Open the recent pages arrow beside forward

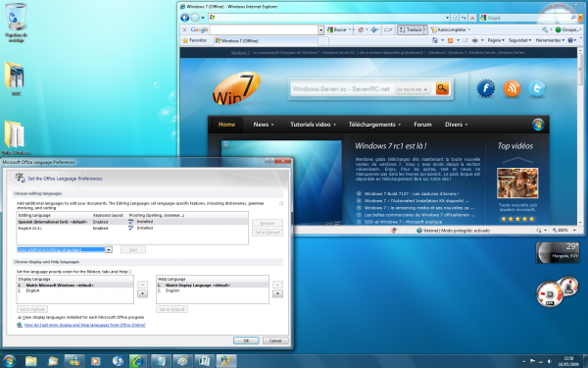pos(203,18)
